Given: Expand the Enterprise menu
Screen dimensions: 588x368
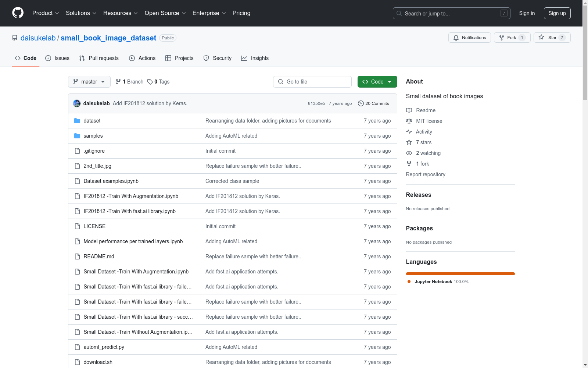Looking at the screenshot, I should 209,13.
